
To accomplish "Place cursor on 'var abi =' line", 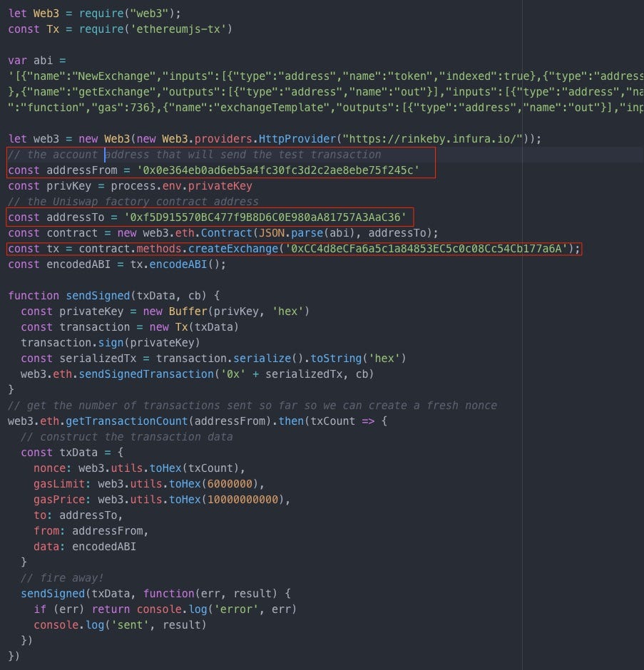I will point(37,61).
